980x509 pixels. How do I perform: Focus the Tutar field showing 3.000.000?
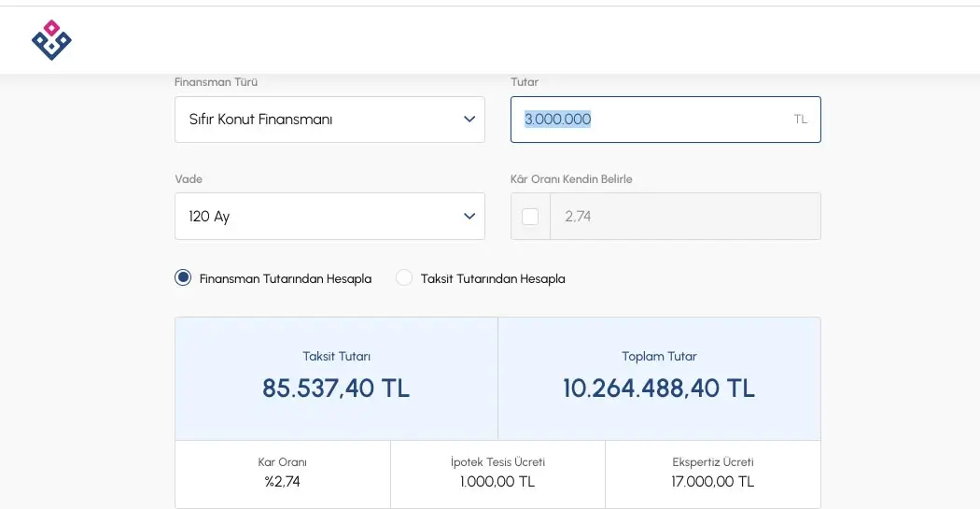653,120
